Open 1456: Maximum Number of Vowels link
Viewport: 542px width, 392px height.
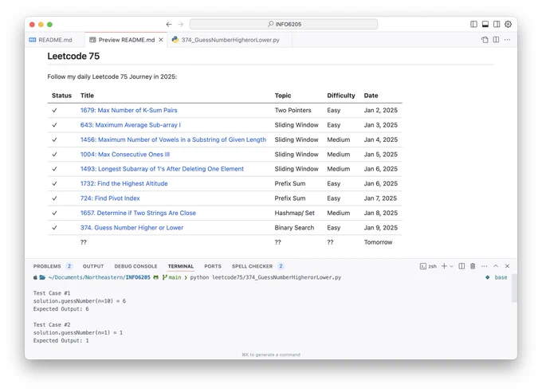tap(173, 139)
